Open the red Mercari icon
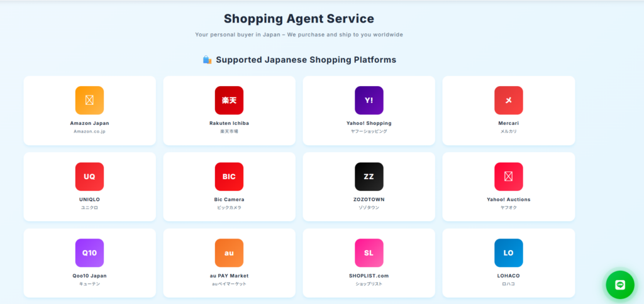 (x=508, y=100)
